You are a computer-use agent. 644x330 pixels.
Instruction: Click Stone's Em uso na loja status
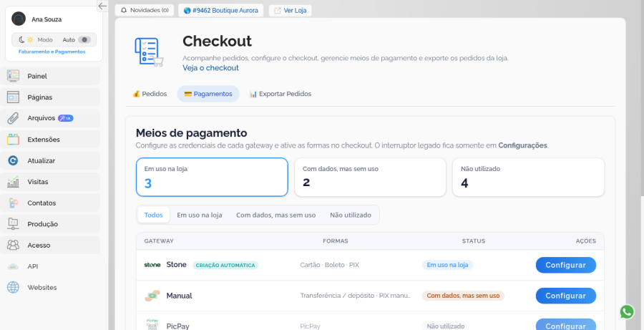click(447, 265)
